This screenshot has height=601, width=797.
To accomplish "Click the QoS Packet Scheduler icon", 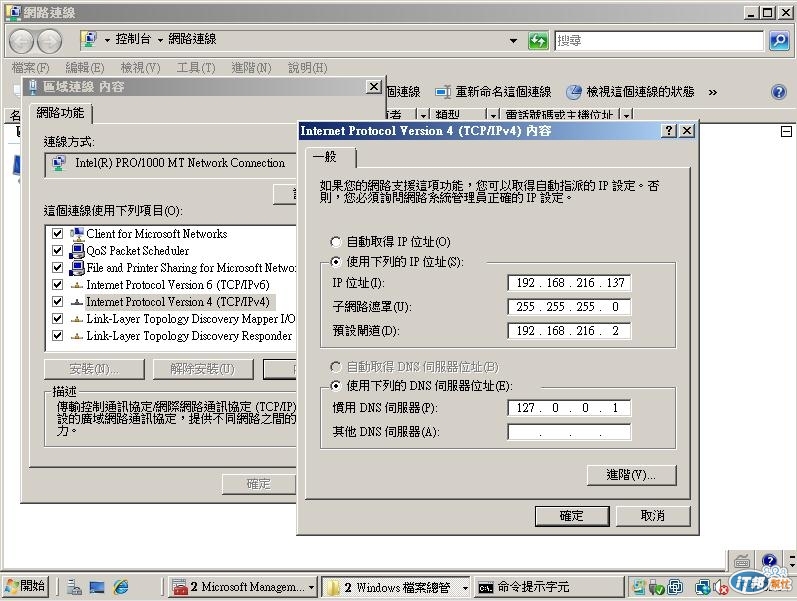I will pyautogui.click(x=77, y=251).
